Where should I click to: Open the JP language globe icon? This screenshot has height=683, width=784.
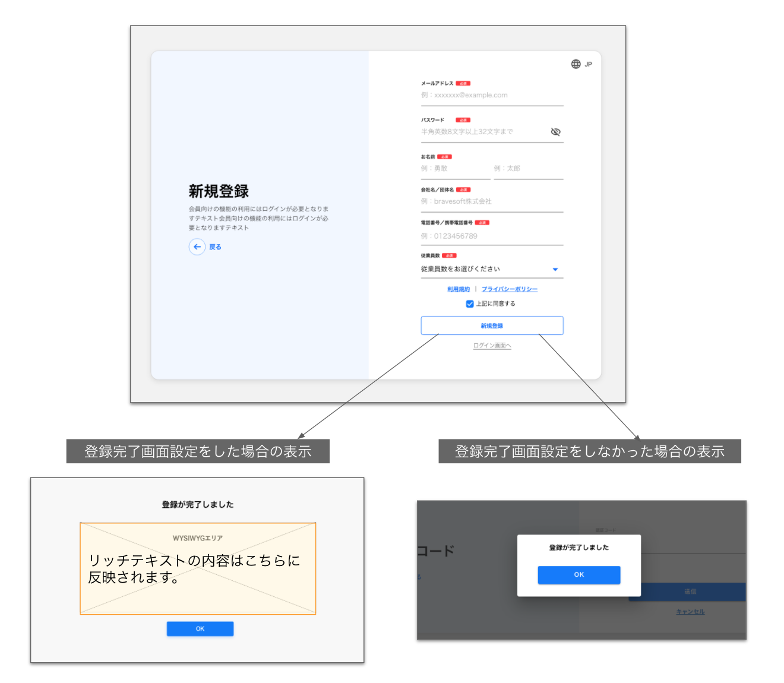tap(576, 64)
